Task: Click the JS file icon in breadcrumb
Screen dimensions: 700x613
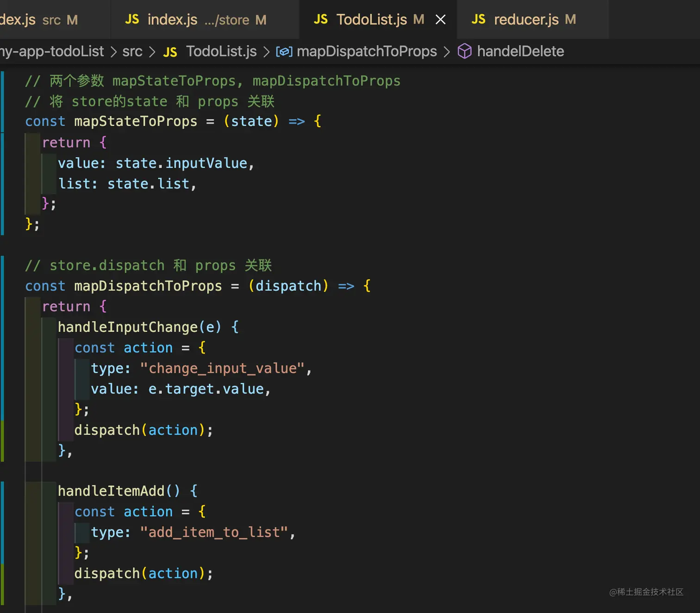Action: [x=170, y=52]
